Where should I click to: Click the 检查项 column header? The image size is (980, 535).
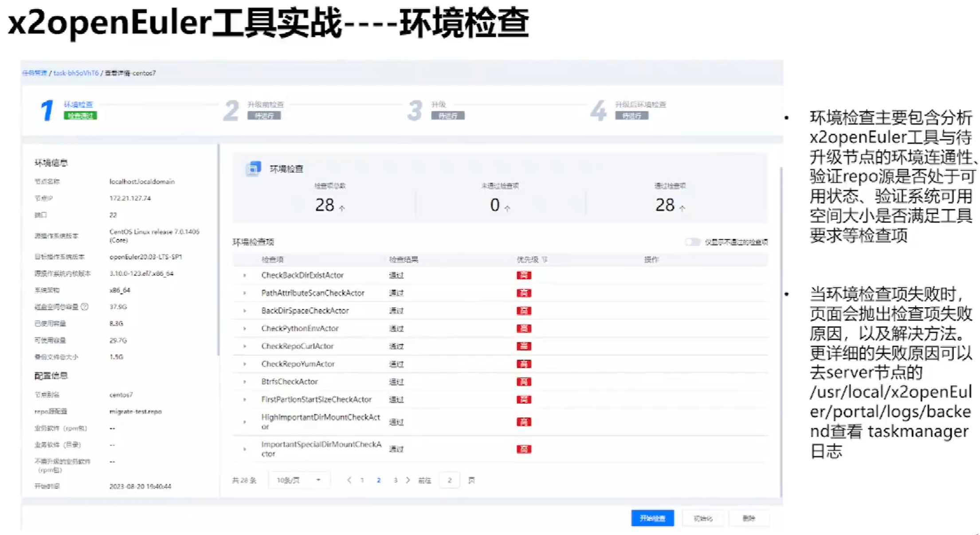(272, 260)
